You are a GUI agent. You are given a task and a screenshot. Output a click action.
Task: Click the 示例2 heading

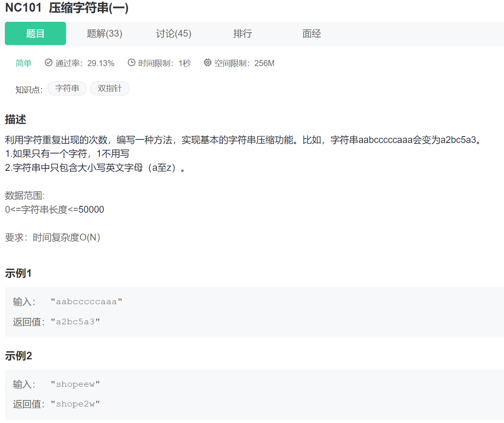point(18,356)
